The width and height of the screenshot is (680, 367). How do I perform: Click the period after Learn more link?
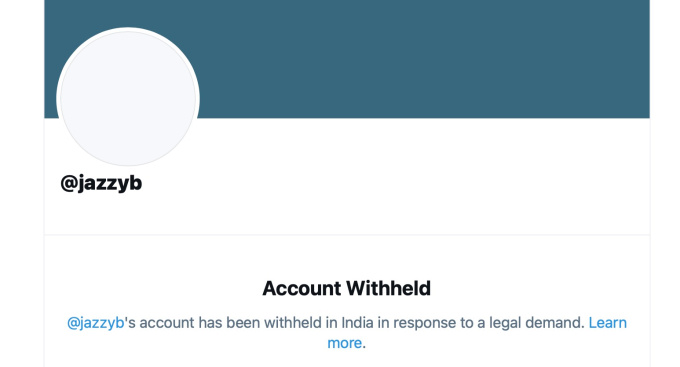(x=364, y=344)
